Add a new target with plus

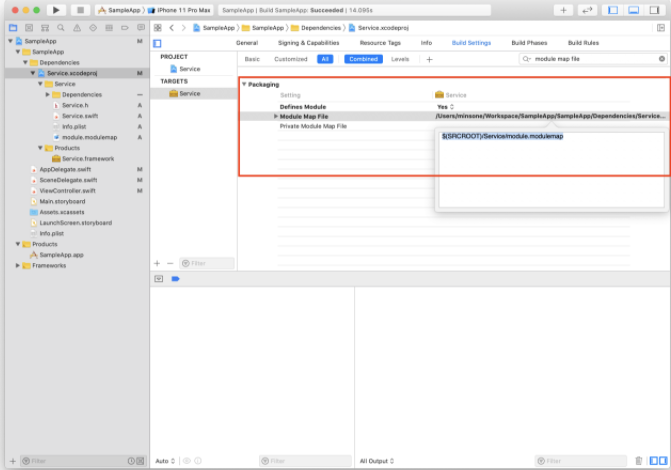point(157,263)
